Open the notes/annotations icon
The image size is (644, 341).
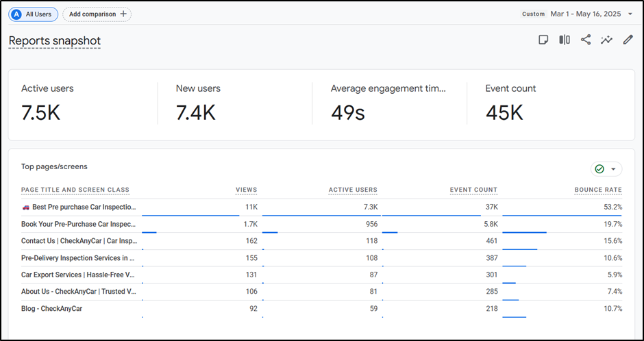[x=543, y=40]
